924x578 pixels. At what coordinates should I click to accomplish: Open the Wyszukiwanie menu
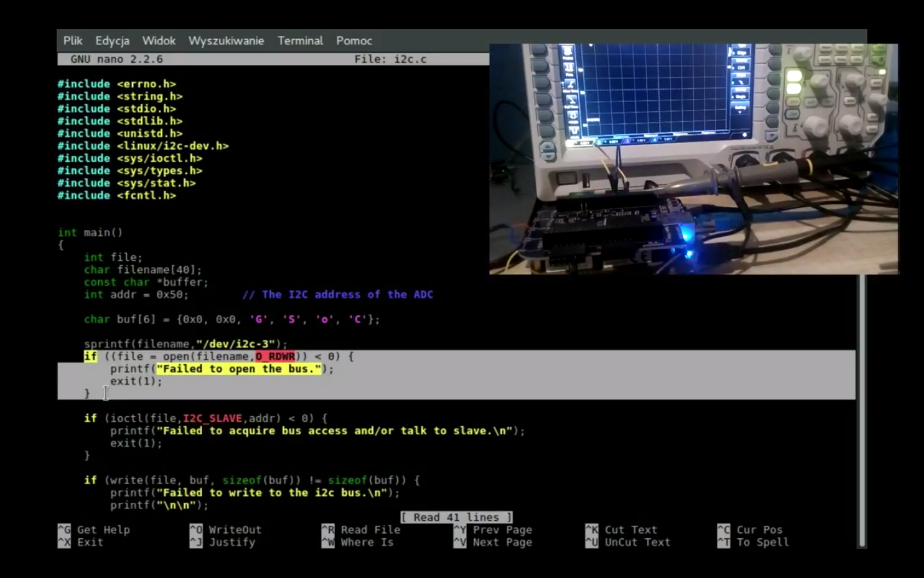(226, 40)
